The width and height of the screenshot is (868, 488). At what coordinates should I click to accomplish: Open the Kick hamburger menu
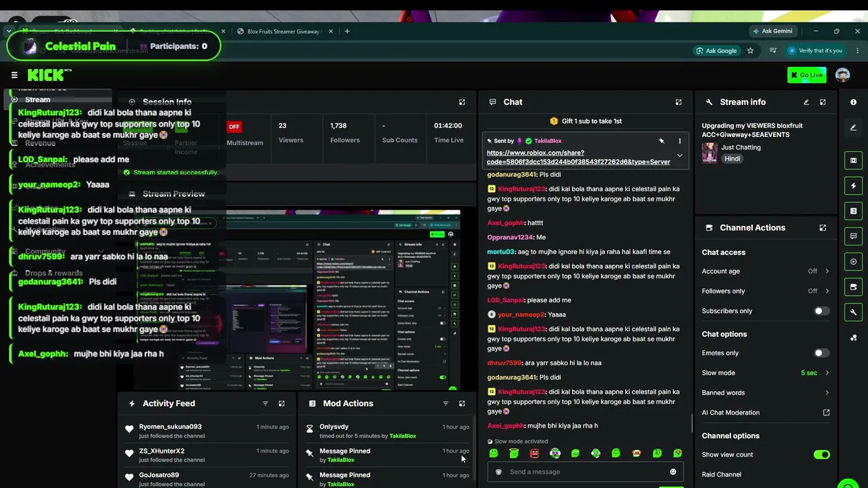click(x=14, y=75)
